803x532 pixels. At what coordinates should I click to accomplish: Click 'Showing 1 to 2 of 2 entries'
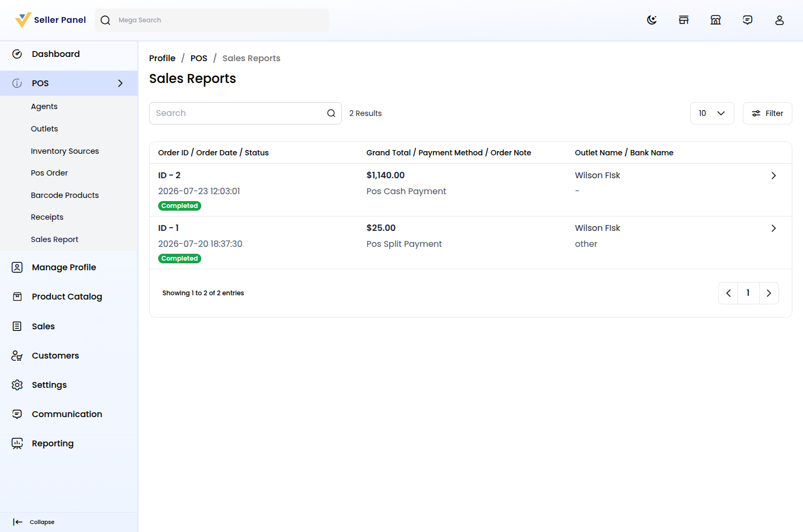tap(203, 293)
